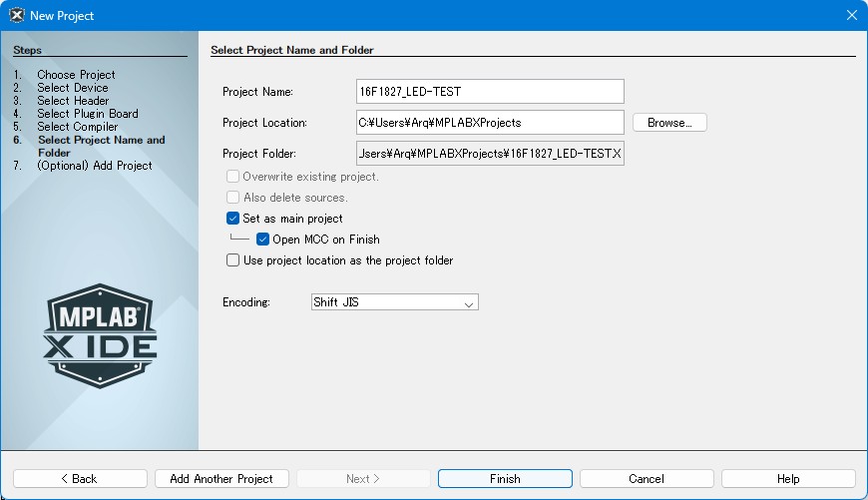Click the Project Location text field
Image resolution: width=868 pixels, height=500 pixels.
point(490,123)
